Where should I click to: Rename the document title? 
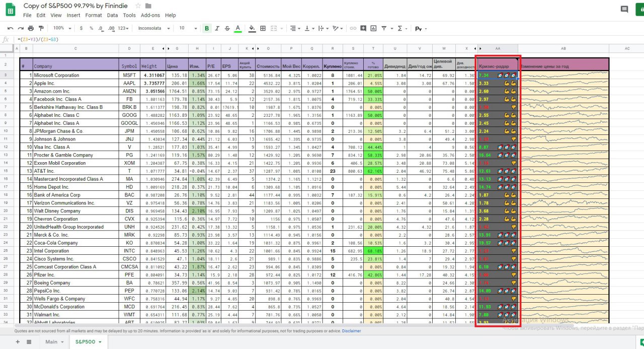[76, 6]
